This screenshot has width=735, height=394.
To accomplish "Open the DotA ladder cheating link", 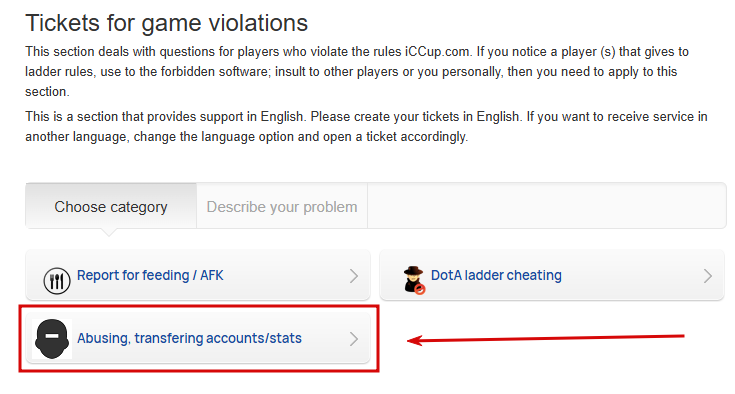I will [x=496, y=275].
